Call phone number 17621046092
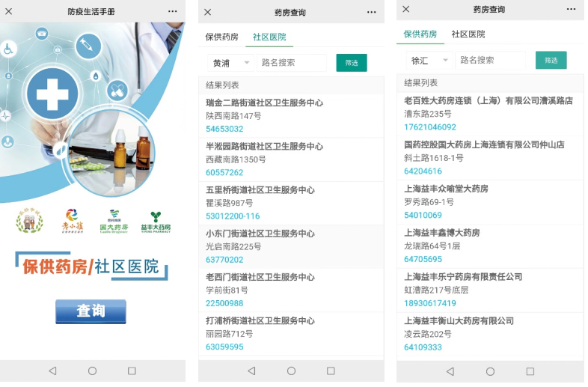 [429, 127]
